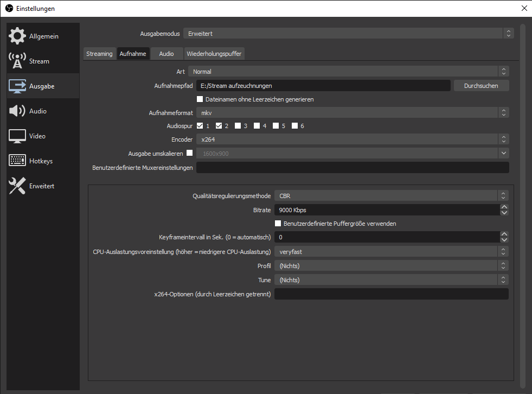Click the x264-Optionen text field
The height and width of the screenshot is (394, 532).
coord(391,294)
